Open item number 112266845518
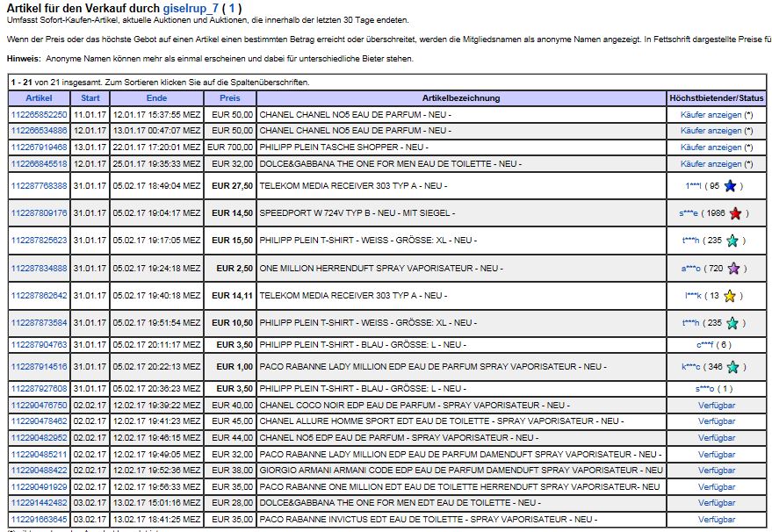This screenshot has width=772, height=532. 39,164
